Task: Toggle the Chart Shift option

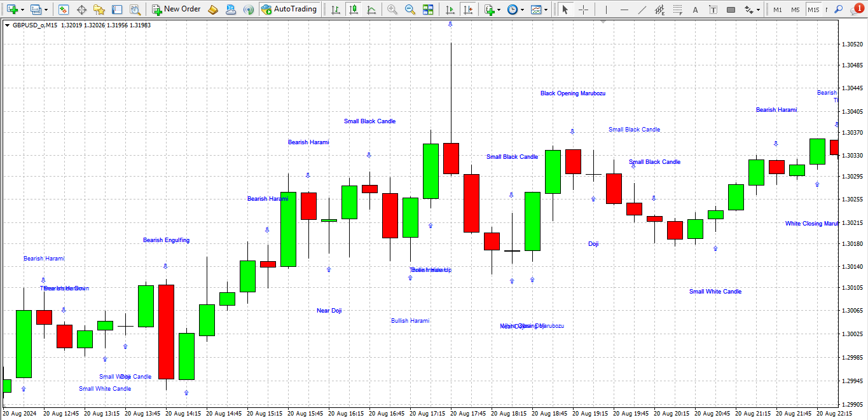Action: pyautogui.click(x=468, y=10)
